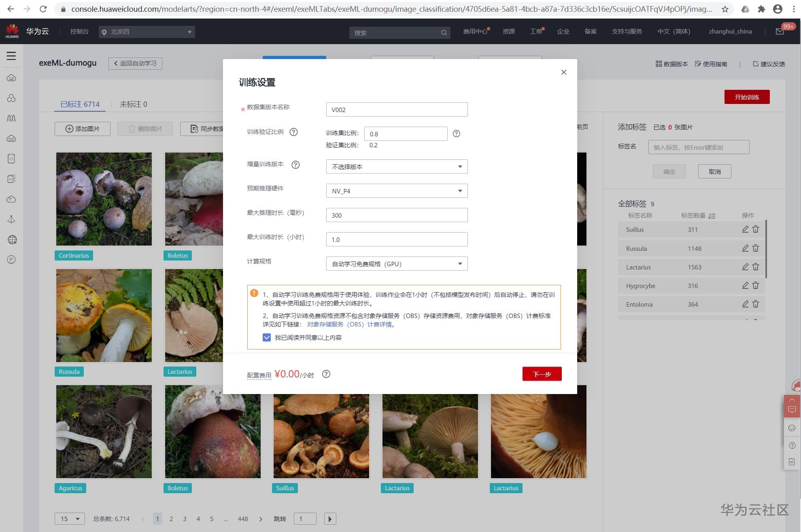Open the Beijing 4 region dropdown
The image size is (801, 532).
147,32
